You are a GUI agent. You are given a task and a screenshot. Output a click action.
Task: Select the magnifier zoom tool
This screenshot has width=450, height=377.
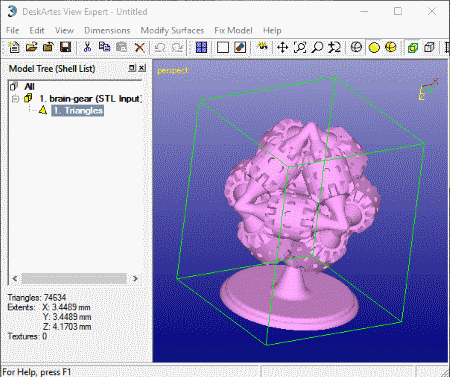(317, 47)
